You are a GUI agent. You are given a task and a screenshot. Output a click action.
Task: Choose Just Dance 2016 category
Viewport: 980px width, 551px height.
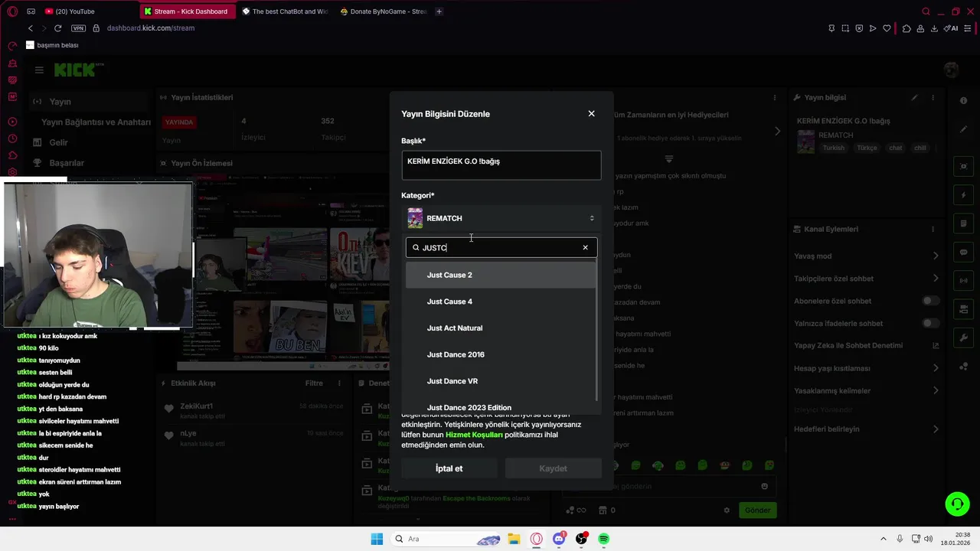[x=501, y=354]
